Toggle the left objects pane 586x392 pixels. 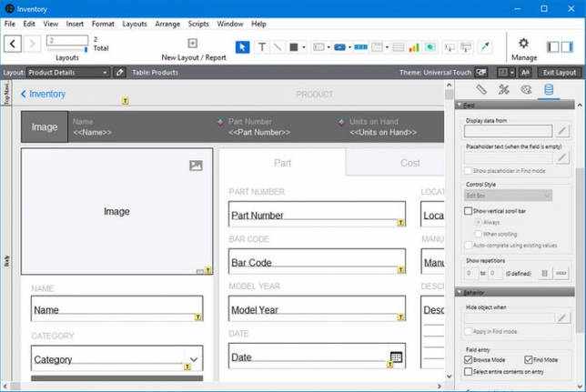[552, 47]
